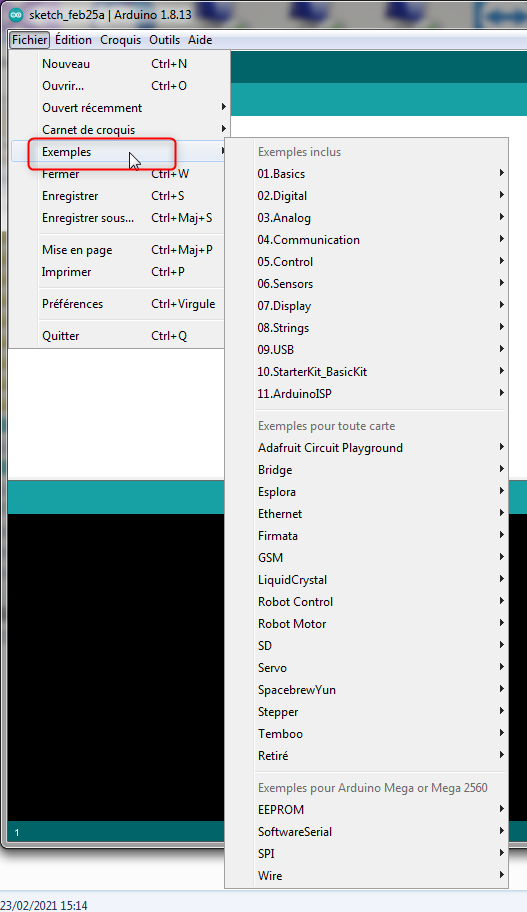Open 09.USB example submenu
Viewport: 527px width, 912px height.
(x=366, y=350)
